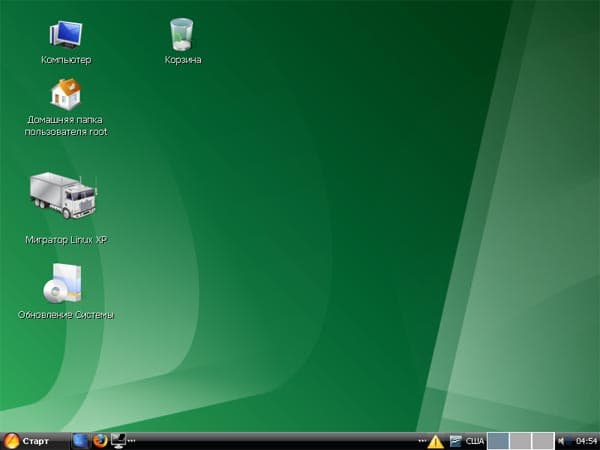The image size is (600, 450).
Task: Switch to the first highlighted workspace
Action: (x=498, y=441)
